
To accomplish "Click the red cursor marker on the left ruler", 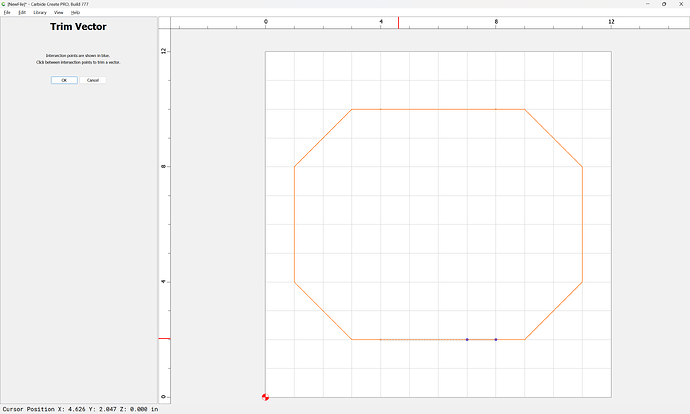I will (x=165, y=338).
